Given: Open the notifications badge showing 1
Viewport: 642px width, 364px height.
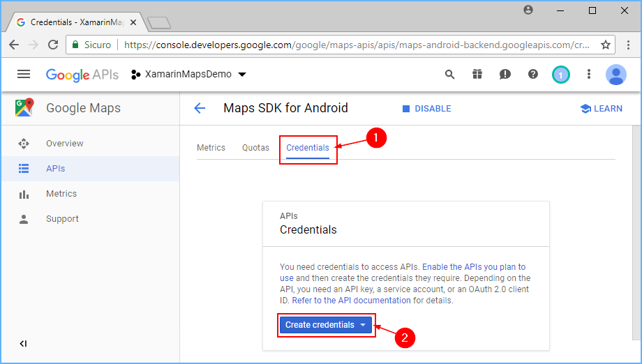Looking at the screenshot, I should (x=560, y=75).
